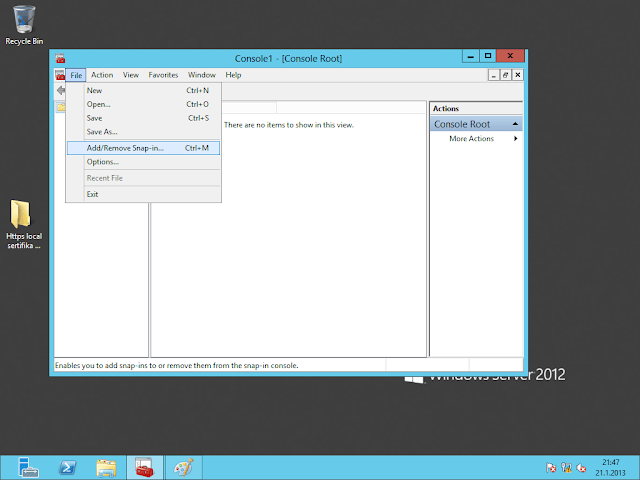Click Save As... menu entry
The width and height of the screenshot is (640, 480).
click(x=101, y=132)
